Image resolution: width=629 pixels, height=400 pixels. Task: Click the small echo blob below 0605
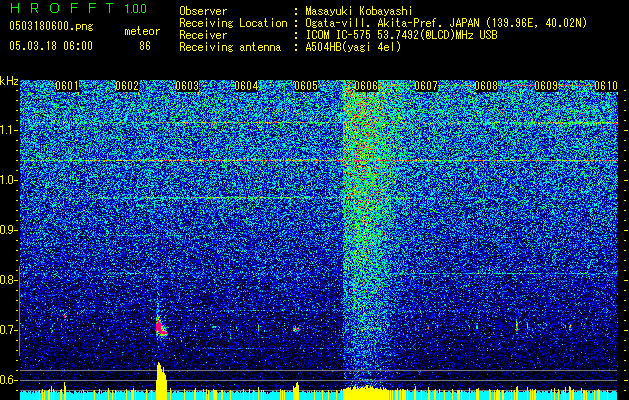click(296, 329)
